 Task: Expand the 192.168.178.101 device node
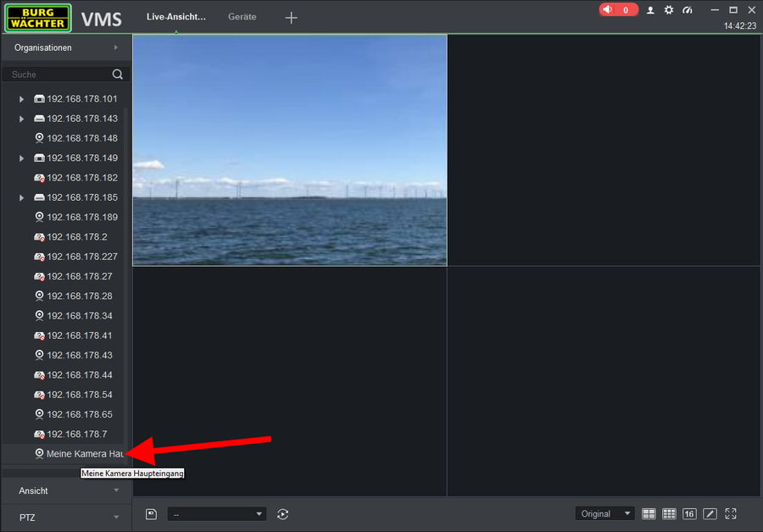coord(22,99)
